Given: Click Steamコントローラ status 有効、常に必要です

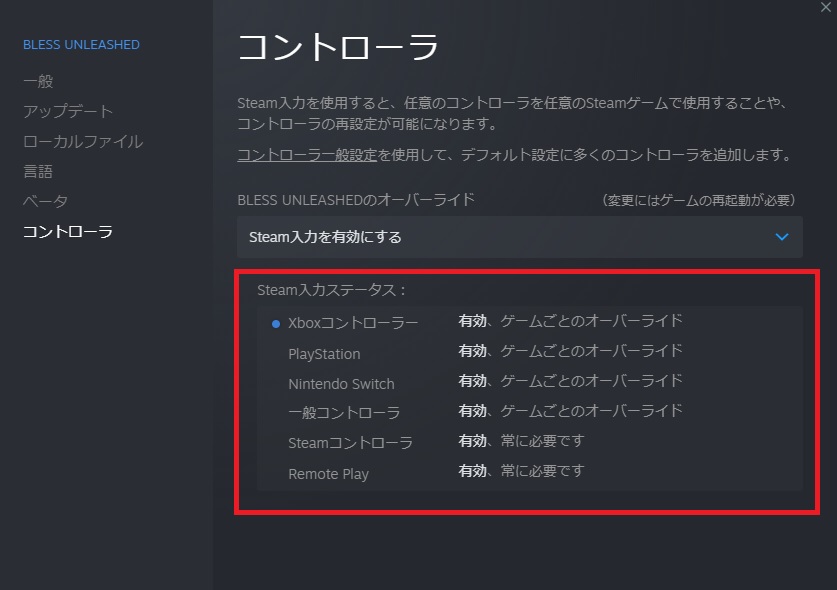Looking at the screenshot, I should 521,441.
